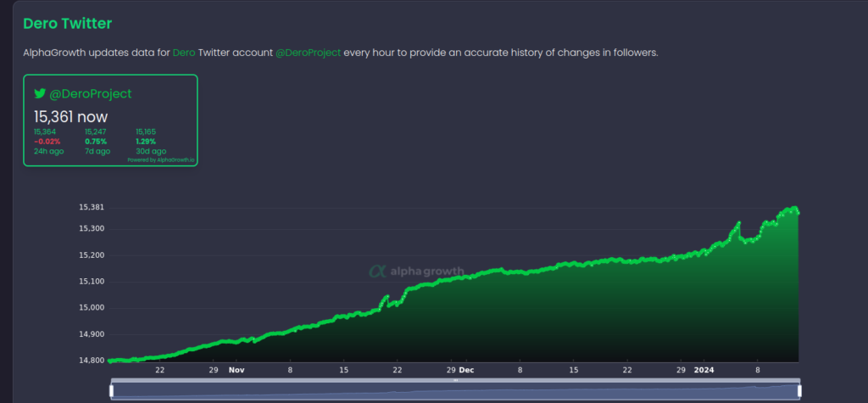
Task: Click the 15,381 y-axis label
Action: (92, 207)
